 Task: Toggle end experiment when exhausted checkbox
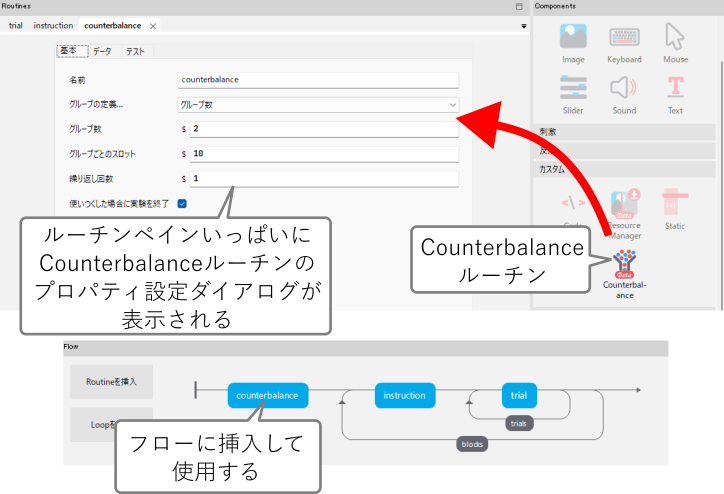(x=182, y=204)
